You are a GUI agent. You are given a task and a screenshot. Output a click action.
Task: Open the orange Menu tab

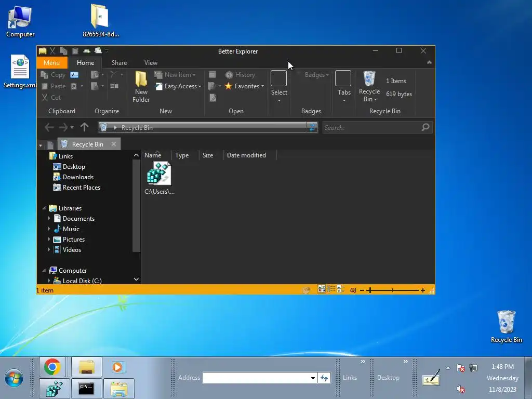(52, 63)
